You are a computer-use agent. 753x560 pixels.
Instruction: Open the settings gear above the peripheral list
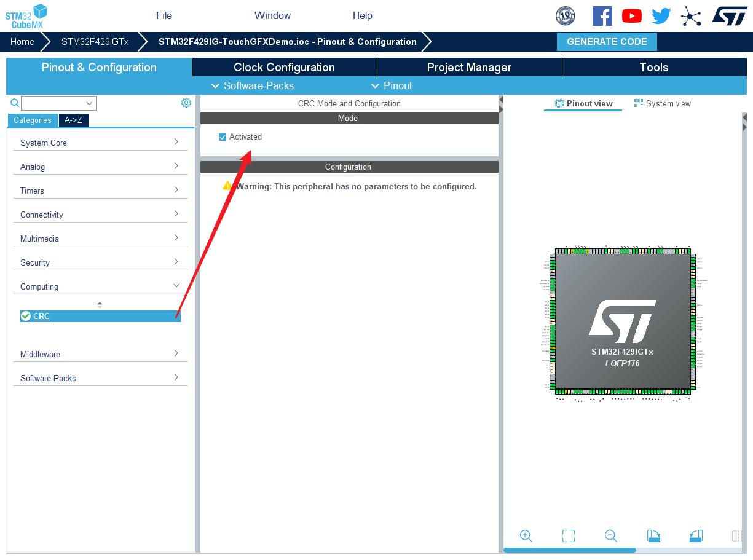coord(186,102)
